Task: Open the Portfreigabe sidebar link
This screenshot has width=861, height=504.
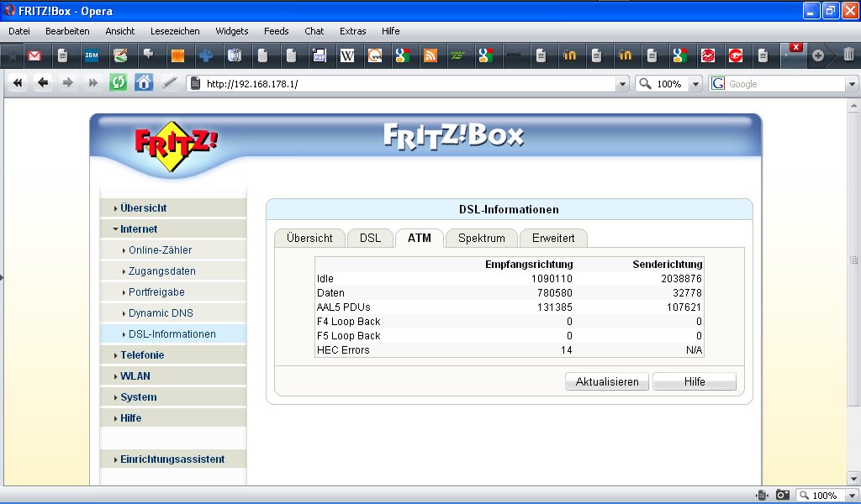Action: [x=156, y=291]
